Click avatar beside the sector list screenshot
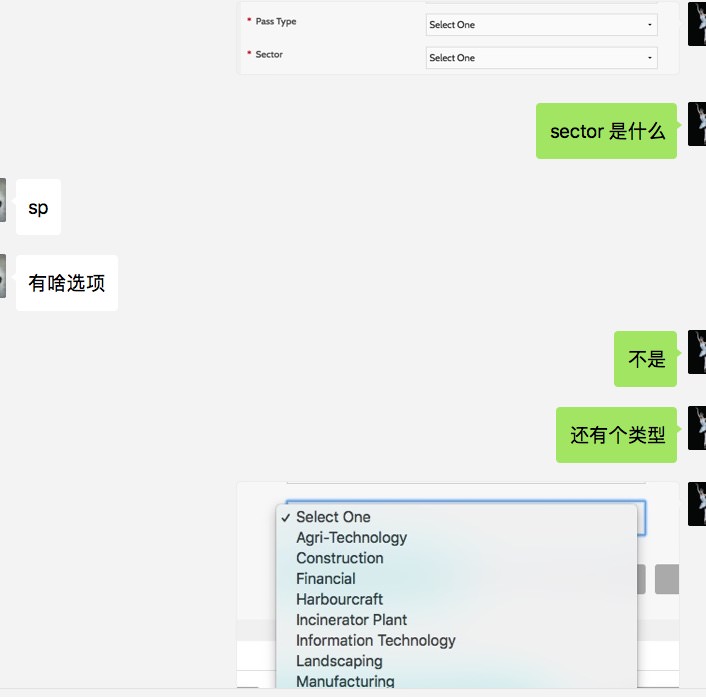This screenshot has height=697, width=706. tap(697, 504)
